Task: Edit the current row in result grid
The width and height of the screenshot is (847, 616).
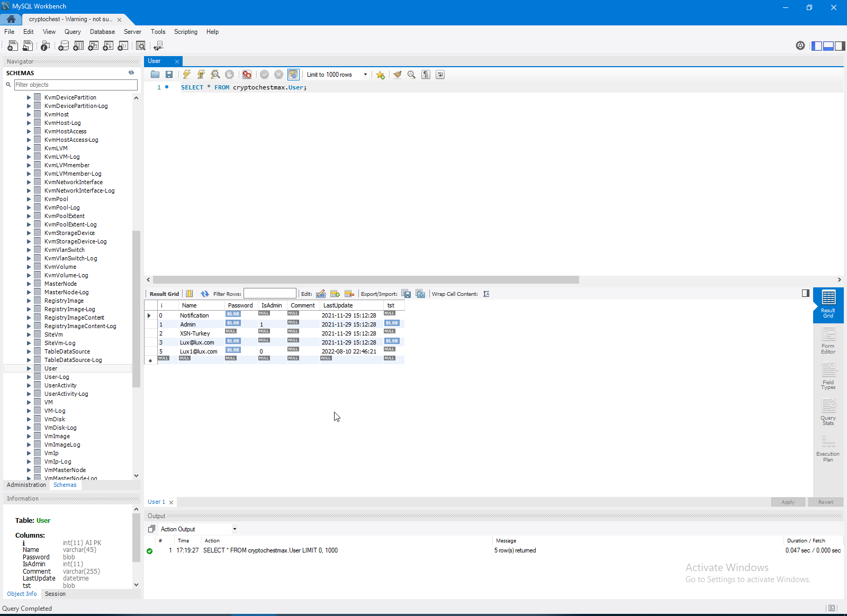Action: click(x=321, y=294)
